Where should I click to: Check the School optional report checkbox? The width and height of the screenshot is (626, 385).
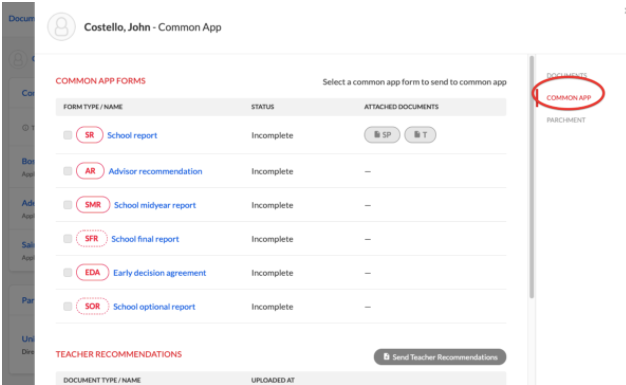click(67, 306)
